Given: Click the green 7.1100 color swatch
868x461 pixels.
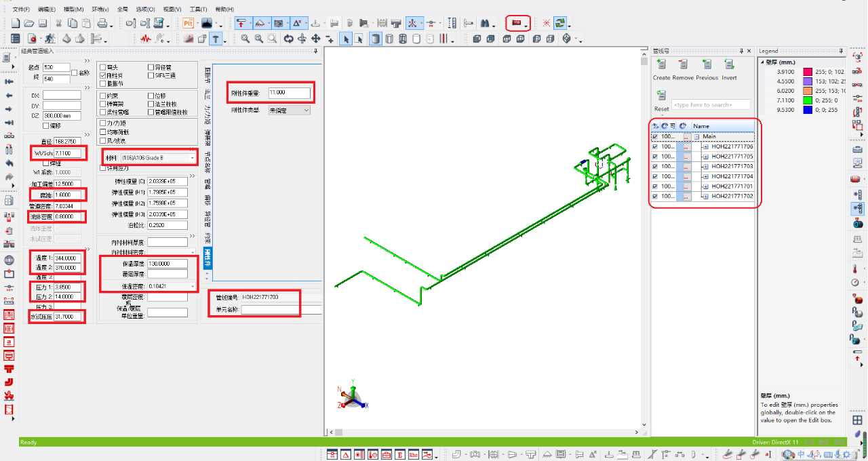Looking at the screenshot, I should tap(808, 100).
